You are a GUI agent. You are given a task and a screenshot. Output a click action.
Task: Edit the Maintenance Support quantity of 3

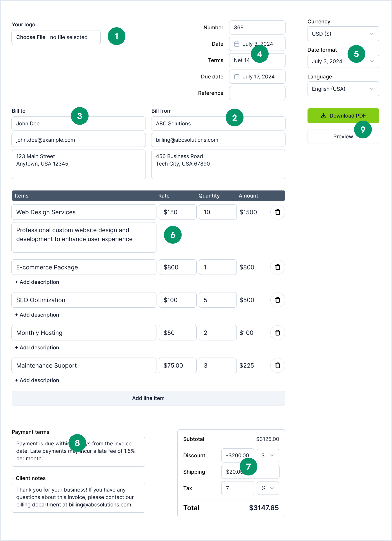(x=218, y=365)
